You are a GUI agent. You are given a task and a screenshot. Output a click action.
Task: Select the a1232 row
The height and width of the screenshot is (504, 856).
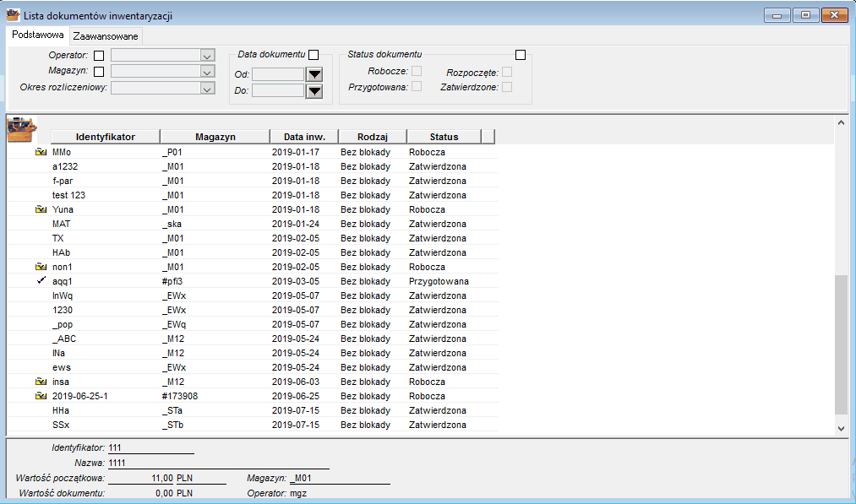tap(253, 166)
